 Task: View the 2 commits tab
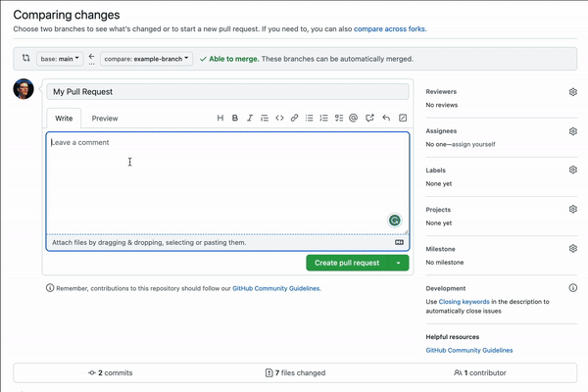(110, 372)
